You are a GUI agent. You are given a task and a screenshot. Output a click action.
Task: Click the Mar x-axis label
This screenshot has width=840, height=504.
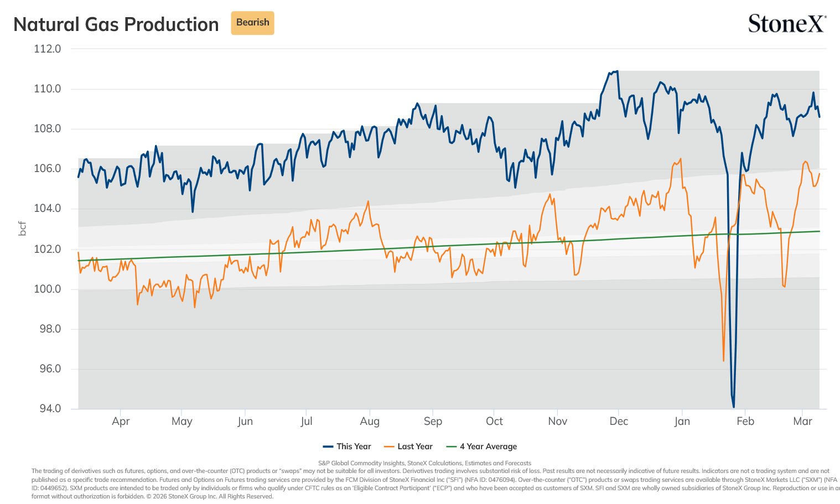tap(802, 422)
